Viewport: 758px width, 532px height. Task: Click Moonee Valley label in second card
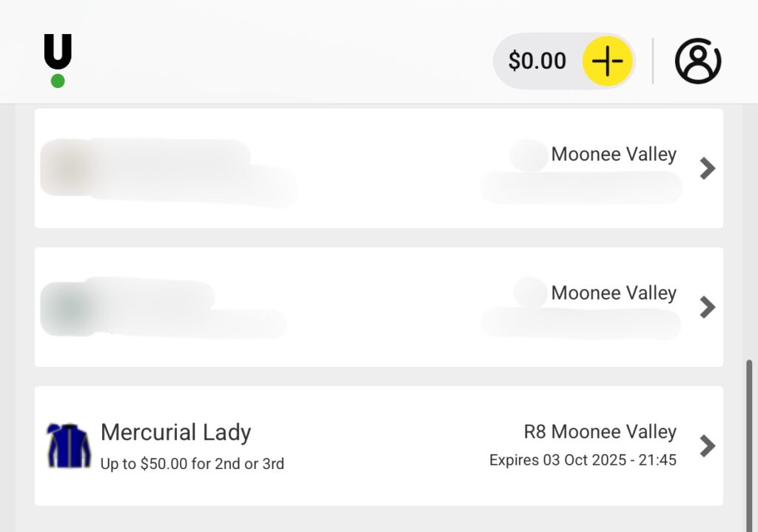(614, 293)
